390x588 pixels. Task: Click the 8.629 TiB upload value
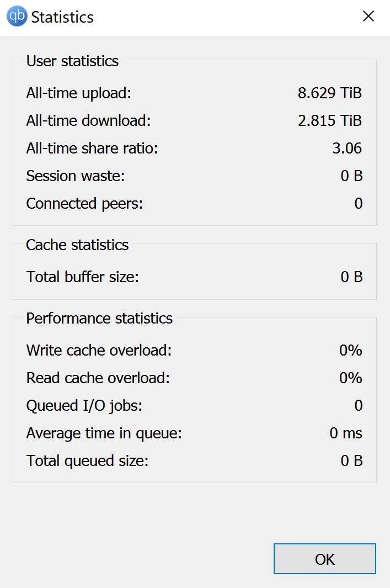pyautogui.click(x=330, y=93)
